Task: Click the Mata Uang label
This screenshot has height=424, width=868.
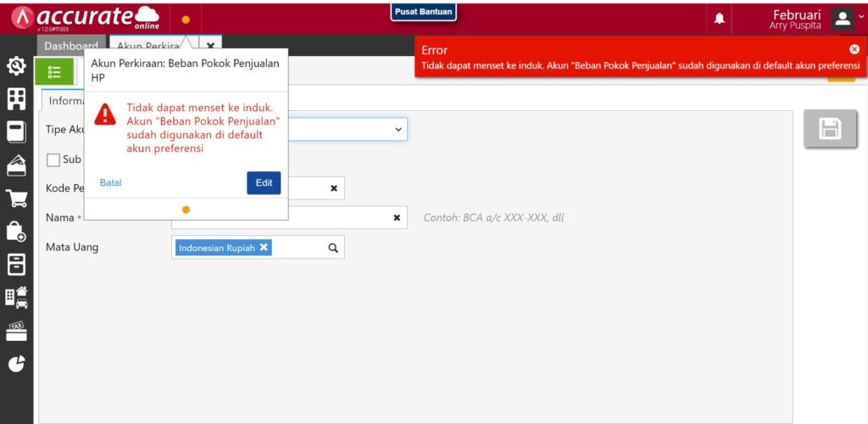Action: click(72, 247)
